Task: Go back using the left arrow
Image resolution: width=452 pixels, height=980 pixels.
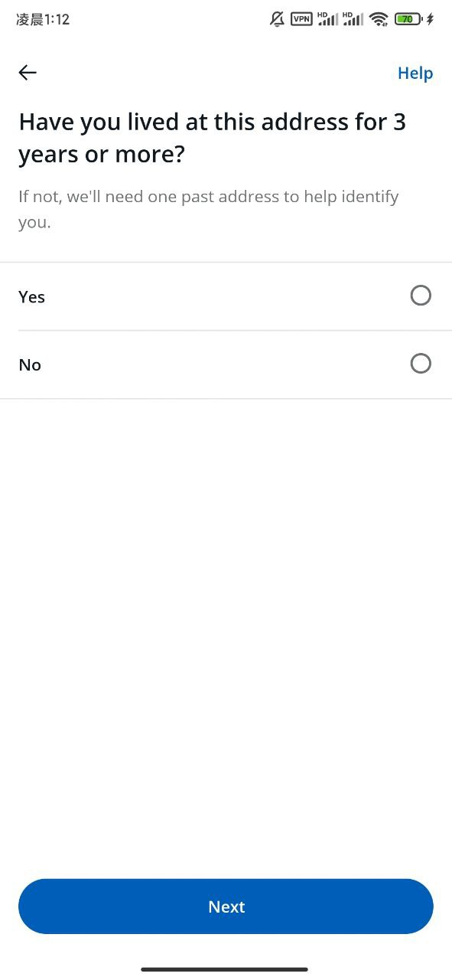Action: click(x=28, y=73)
